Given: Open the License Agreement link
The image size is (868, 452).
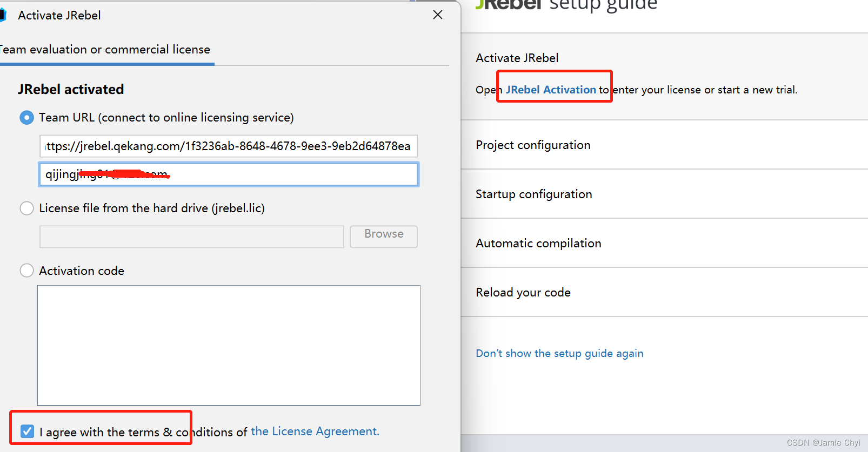Looking at the screenshot, I should pos(315,431).
